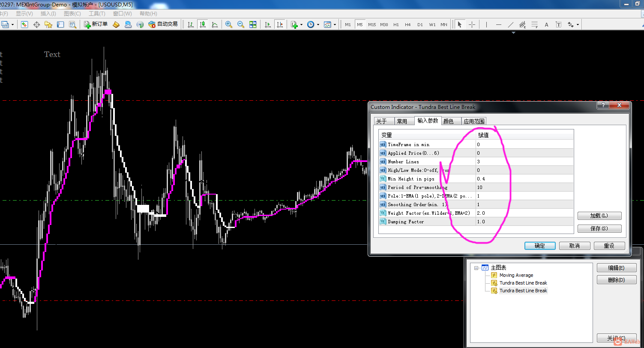This screenshot has height=348, width=644.
Task: Click the chart templates icon
Action: [327, 24]
